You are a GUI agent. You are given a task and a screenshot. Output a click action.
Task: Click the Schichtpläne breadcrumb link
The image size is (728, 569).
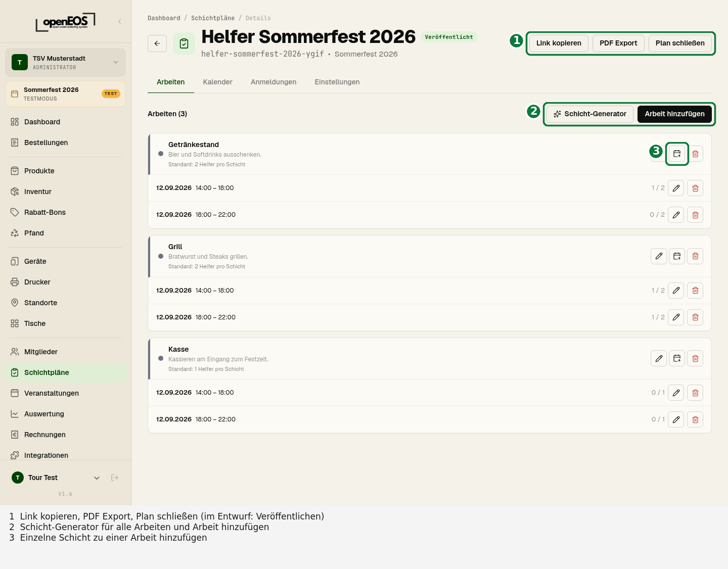click(x=213, y=18)
